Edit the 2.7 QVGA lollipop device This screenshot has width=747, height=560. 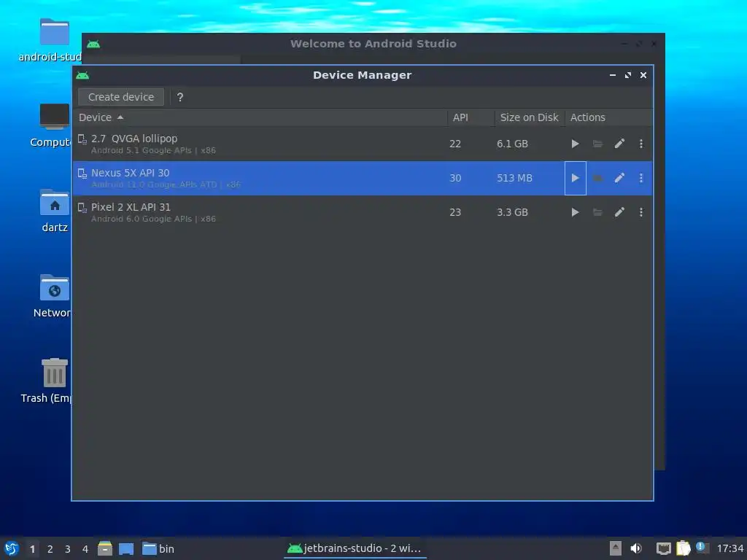click(619, 144)
